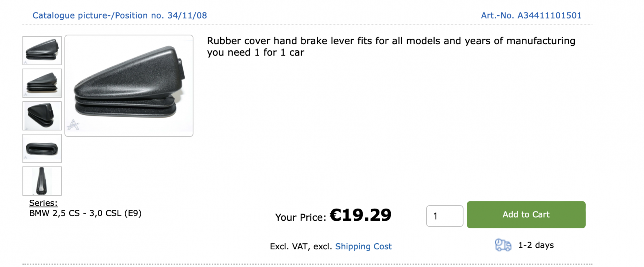This screenshot has height=267, width=644.
Task: Click the delivery truck icon
Action: 503,245
